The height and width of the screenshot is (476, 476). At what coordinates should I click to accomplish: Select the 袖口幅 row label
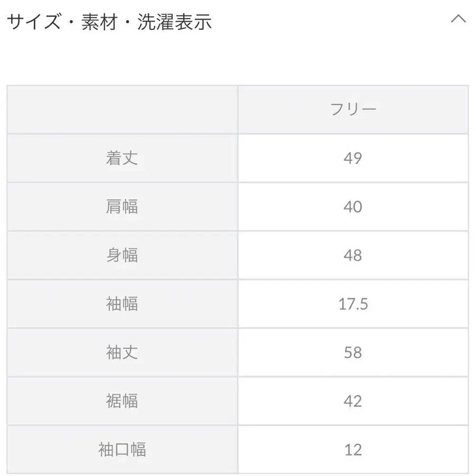tap(122, 450)
